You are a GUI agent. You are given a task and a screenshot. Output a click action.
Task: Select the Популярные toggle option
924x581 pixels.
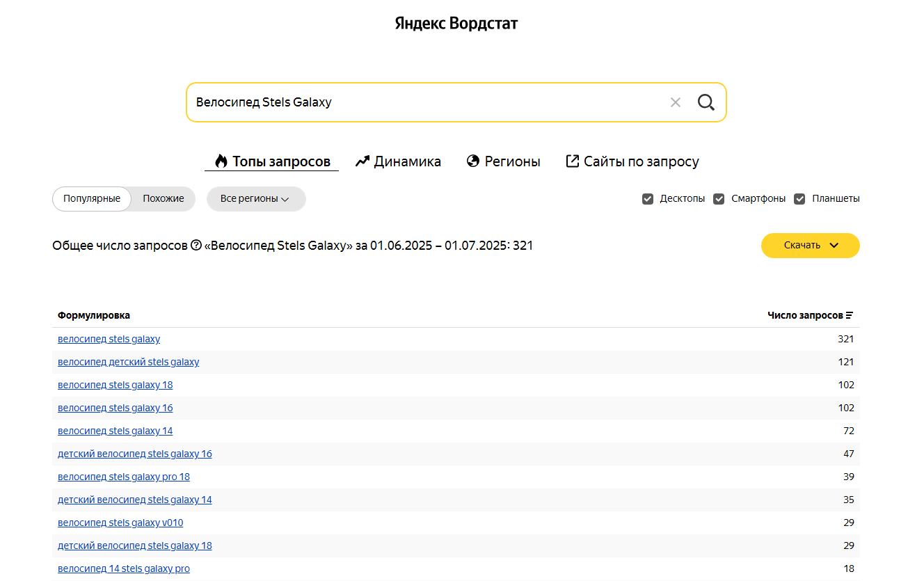point(92,199)
